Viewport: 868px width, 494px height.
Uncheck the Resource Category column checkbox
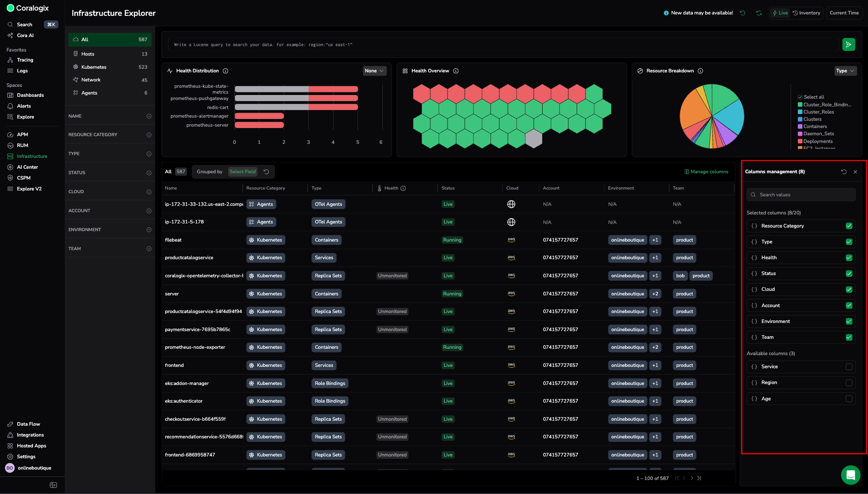pos(849,226)
